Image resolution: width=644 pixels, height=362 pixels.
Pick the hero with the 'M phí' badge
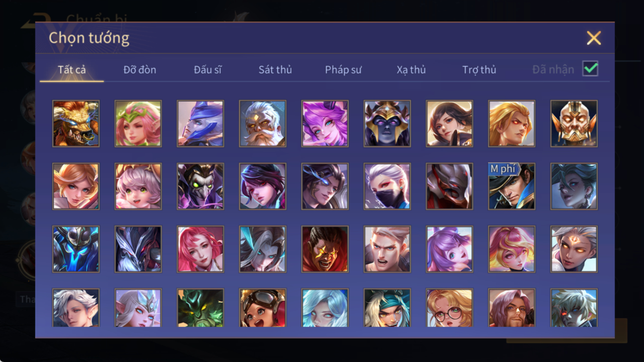(x=511, y=186)
